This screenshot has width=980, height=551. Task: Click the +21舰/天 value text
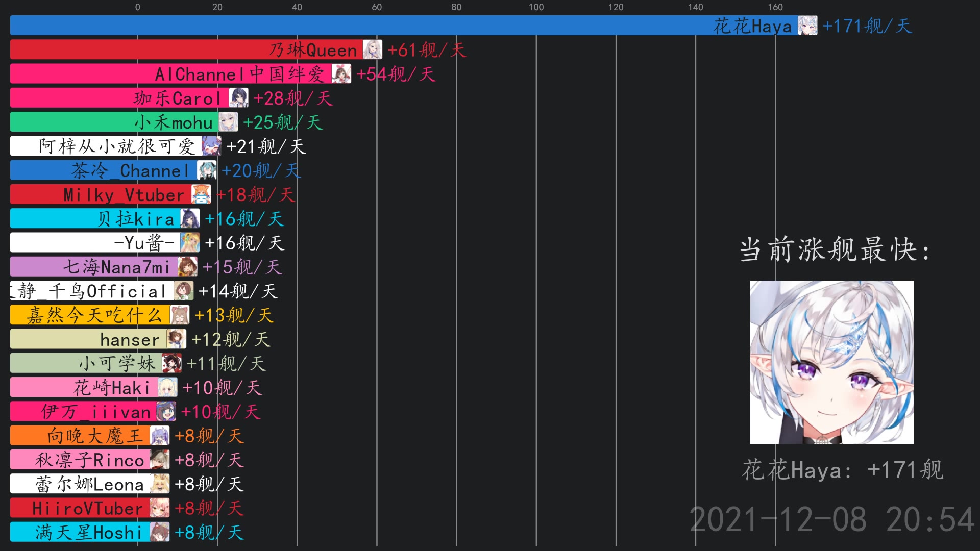point(266,146)
